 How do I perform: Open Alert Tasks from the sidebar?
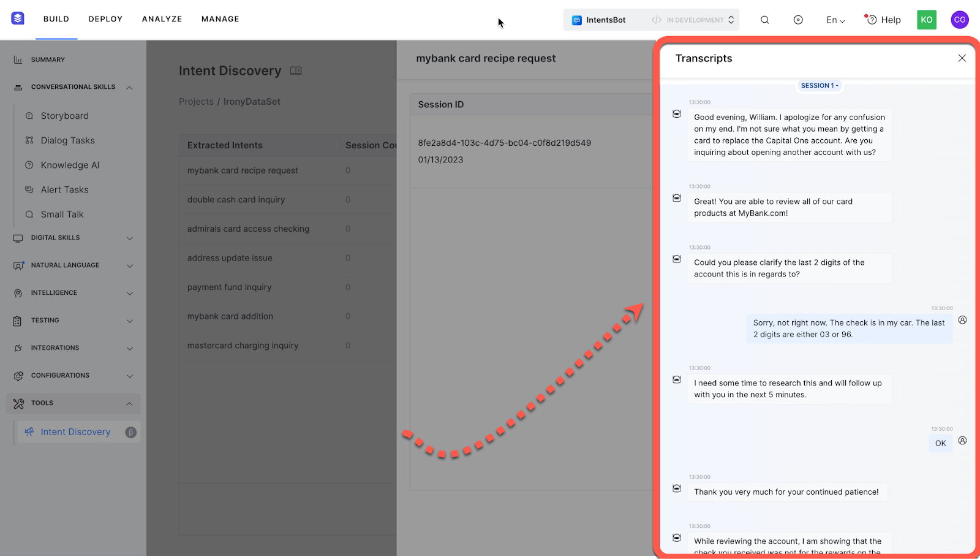click(64, 189)
